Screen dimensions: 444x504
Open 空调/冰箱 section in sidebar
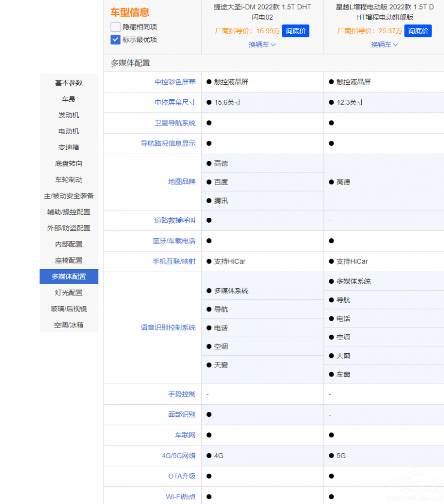coord(69,325)
